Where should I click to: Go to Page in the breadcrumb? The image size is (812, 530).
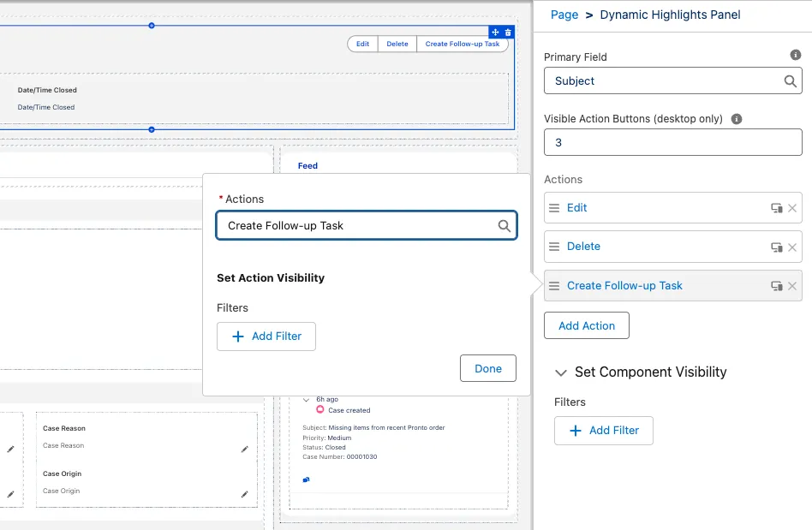(x=564, y=15)
